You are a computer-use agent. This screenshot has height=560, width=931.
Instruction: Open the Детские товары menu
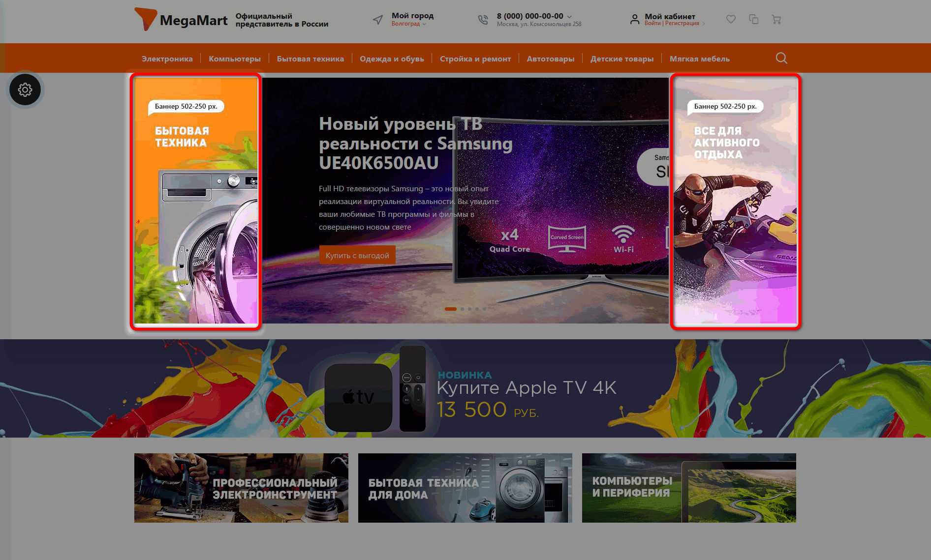pyautogui.click(x=622, y=59)
